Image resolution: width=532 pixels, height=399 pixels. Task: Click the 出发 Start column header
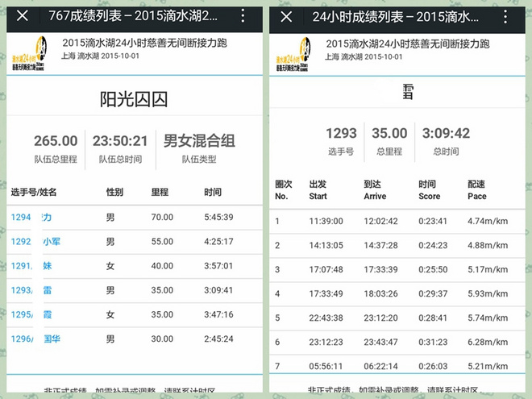click(x=318, y=190)
